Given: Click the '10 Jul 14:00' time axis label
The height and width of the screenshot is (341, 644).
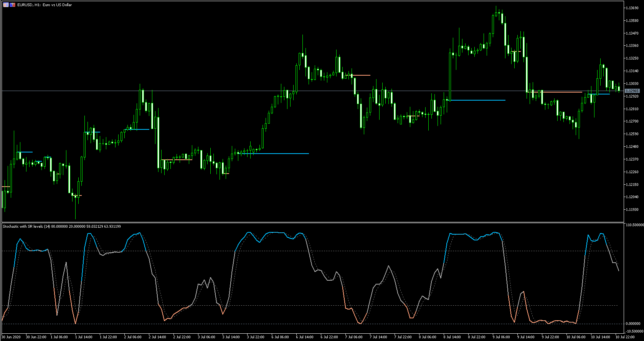Looking at the screenshot, I should click(x=600, y=337).
